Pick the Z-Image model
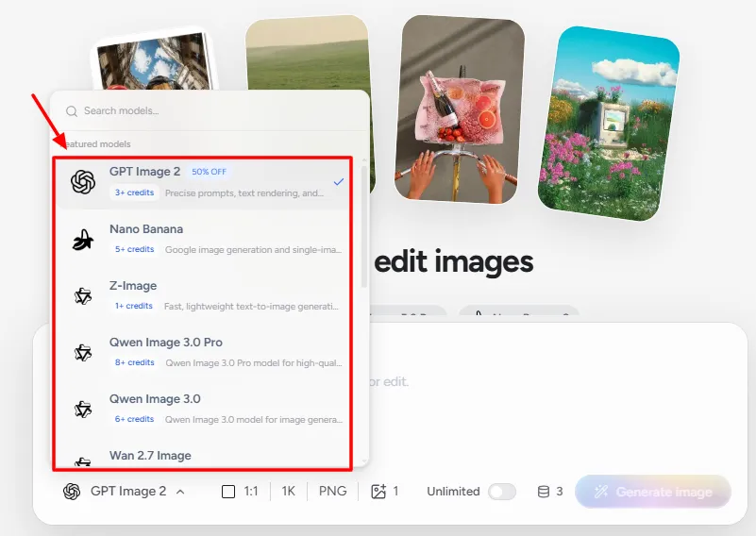This screenshot has width=756, height=536. [x=203, y=295]
